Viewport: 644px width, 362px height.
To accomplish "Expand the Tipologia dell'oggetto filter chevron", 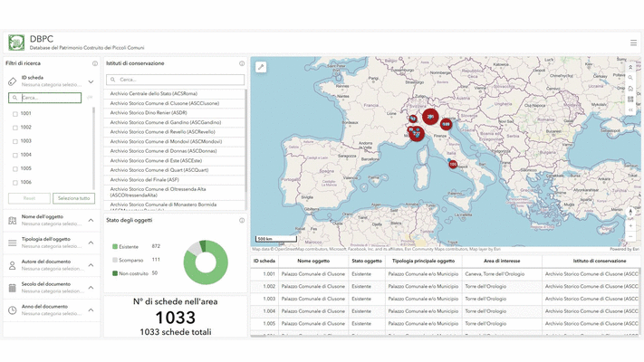I will pos(91,243).
